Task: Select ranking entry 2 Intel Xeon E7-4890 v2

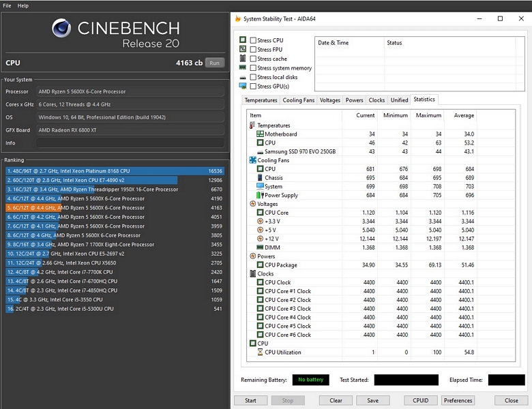Action: [115, 180]
